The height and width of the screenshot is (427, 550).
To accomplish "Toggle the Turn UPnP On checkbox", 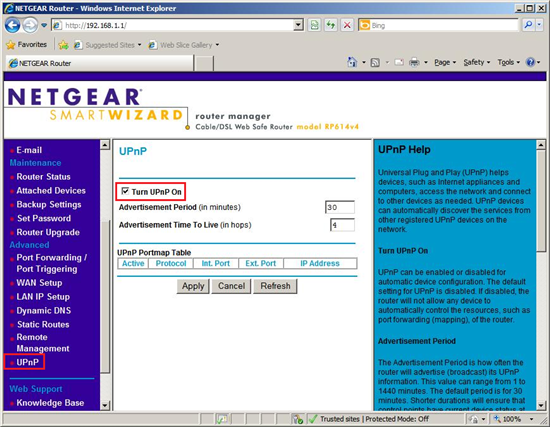I will tap(125, 191).
